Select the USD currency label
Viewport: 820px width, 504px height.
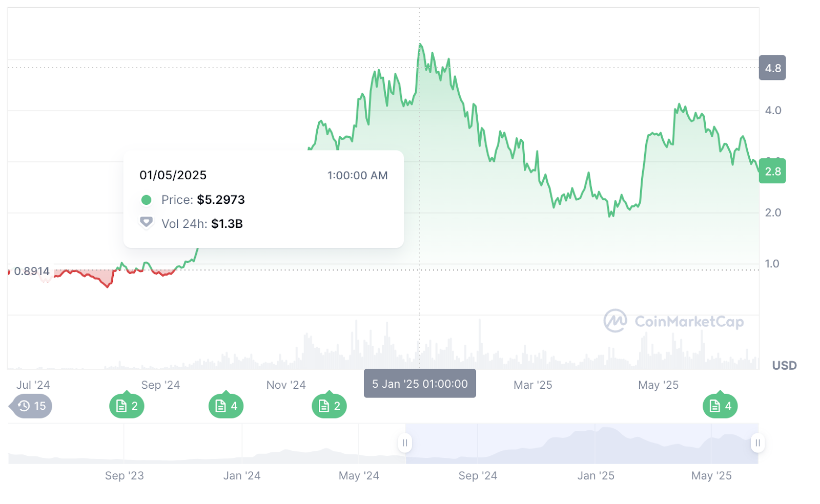coord(784,365)
